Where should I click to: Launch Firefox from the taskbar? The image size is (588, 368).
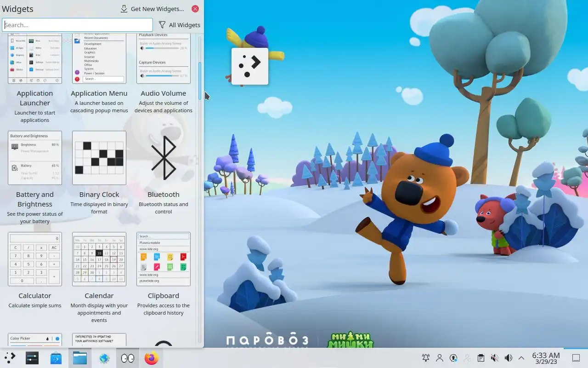[x=152, y=358]
